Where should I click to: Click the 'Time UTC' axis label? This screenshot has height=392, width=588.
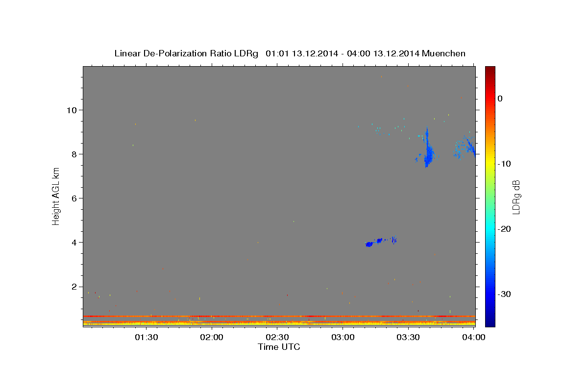tap(279, 347)
